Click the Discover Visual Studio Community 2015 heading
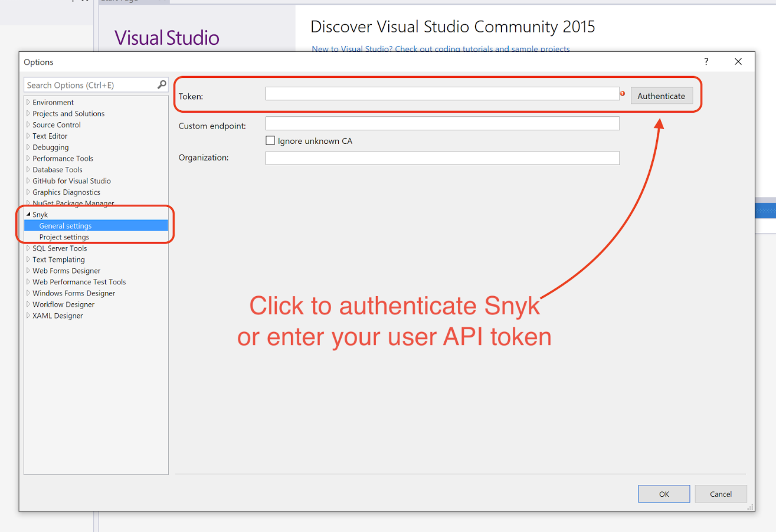This screenshot has width=776, height=532. tap(453, 27)
